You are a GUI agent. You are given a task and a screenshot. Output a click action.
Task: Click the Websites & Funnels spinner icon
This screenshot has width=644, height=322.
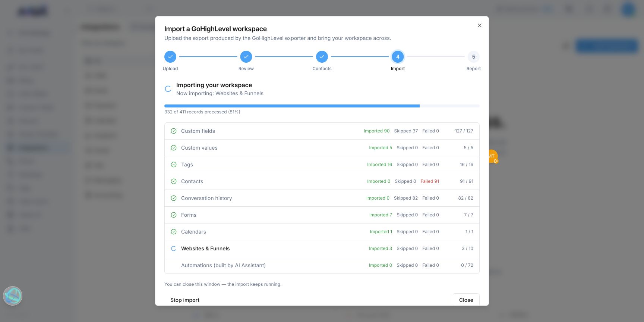pyautogui.click(x=174, y=248)
